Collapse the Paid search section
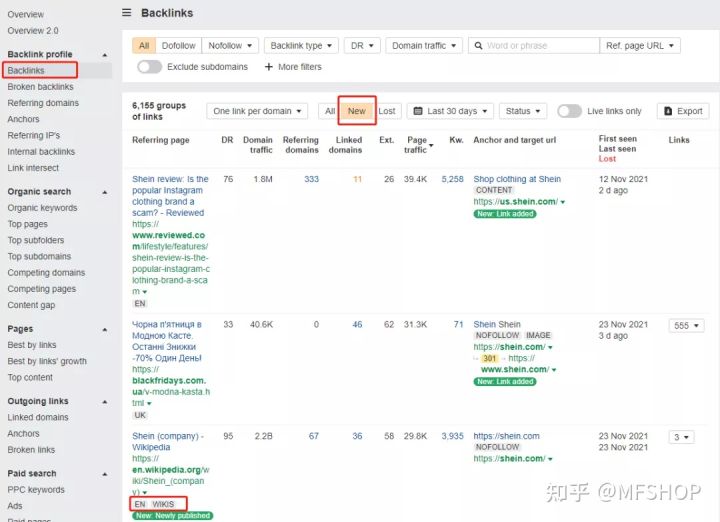The width and height of the screenshot is (720, 522). [x=105, y=474]
